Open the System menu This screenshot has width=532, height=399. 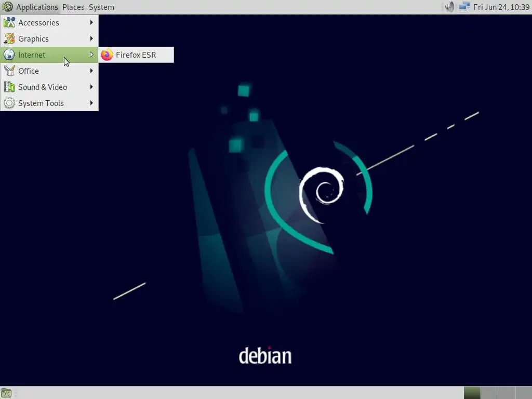click(101, 7)
